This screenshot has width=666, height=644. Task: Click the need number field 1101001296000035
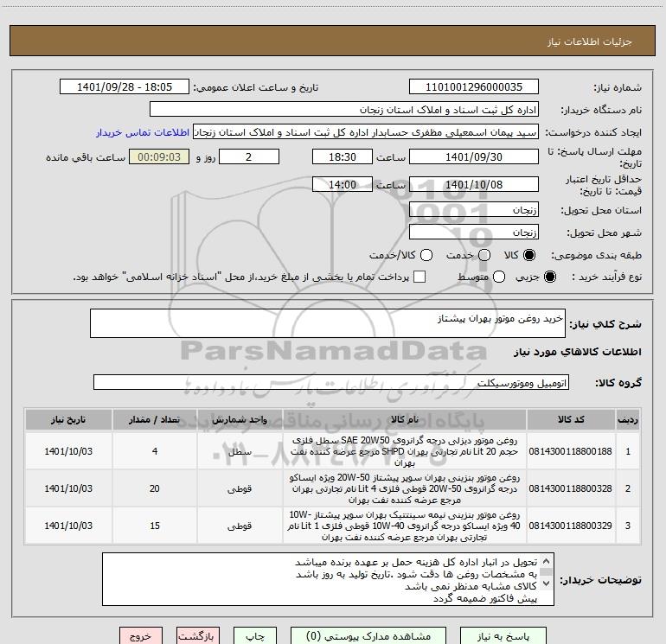[474, 86]
